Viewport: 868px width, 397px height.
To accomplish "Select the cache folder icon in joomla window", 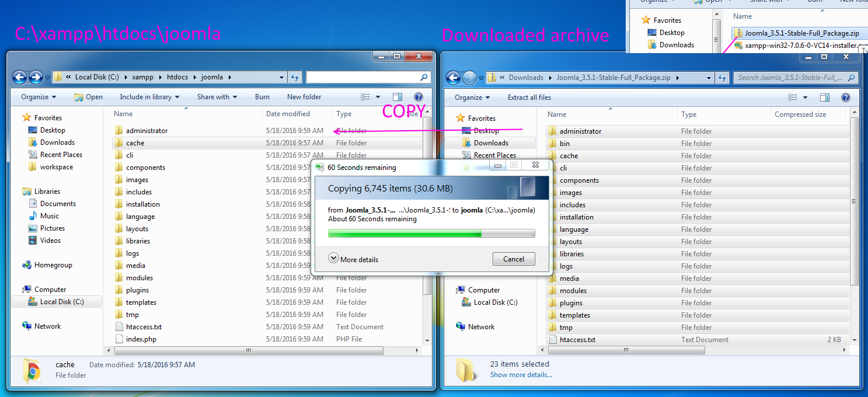I will (x=118, y=142).
